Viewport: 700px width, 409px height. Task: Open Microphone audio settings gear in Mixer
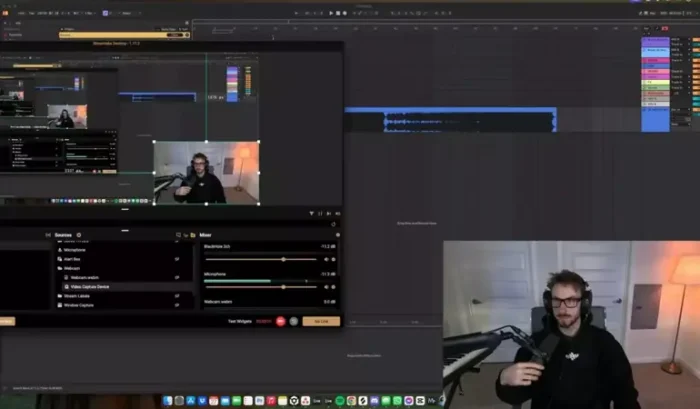tap(334, 287)
